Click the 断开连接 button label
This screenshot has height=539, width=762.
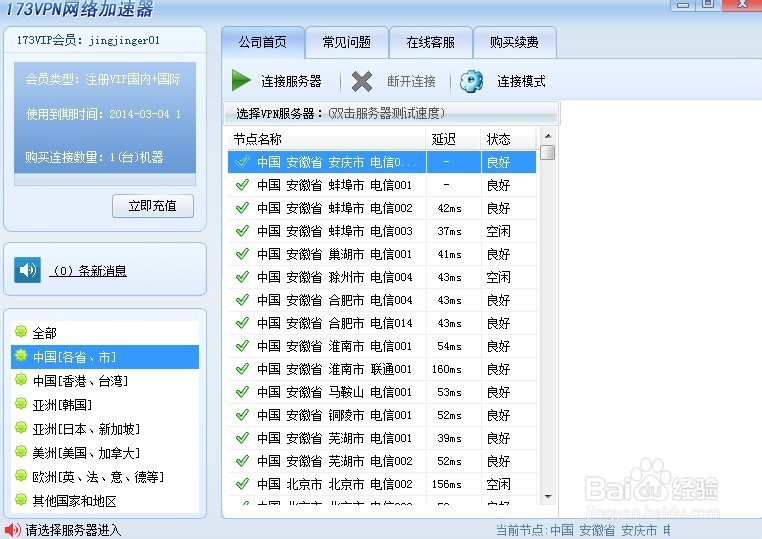(411, 81)
